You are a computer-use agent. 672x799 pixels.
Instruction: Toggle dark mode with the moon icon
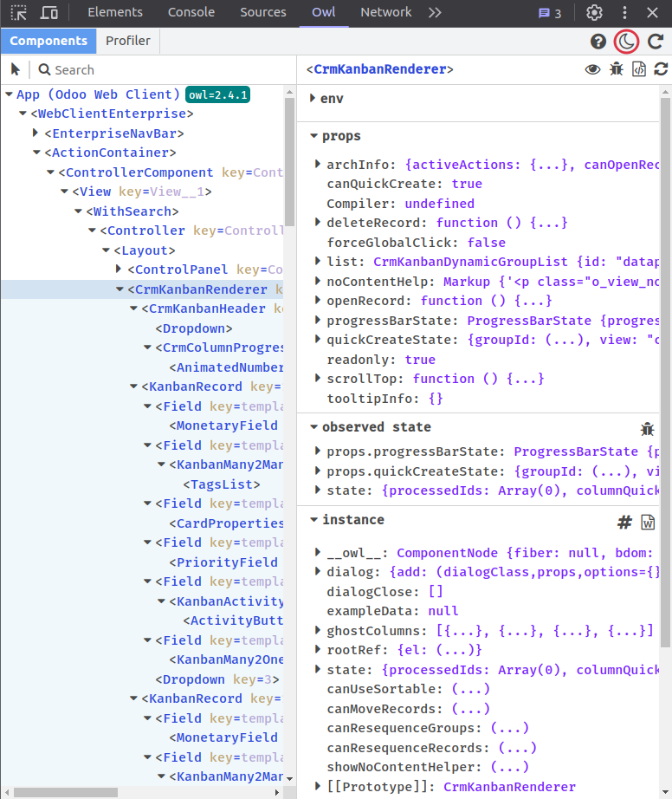626,41
